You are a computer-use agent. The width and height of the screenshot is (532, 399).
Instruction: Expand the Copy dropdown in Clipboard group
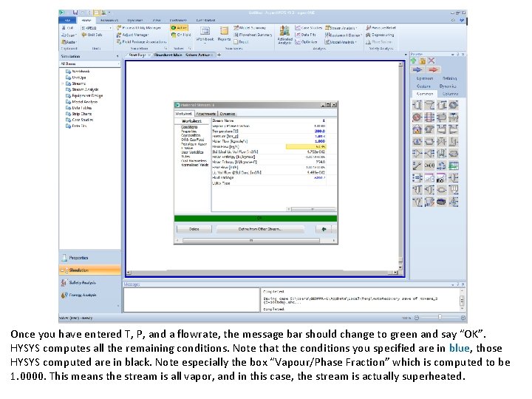75,35
